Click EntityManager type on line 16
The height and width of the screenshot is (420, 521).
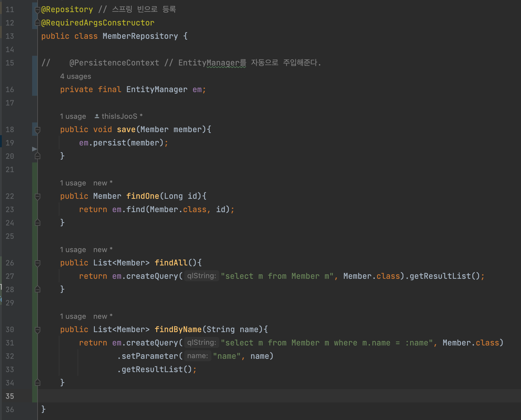[x=157, y=89]
